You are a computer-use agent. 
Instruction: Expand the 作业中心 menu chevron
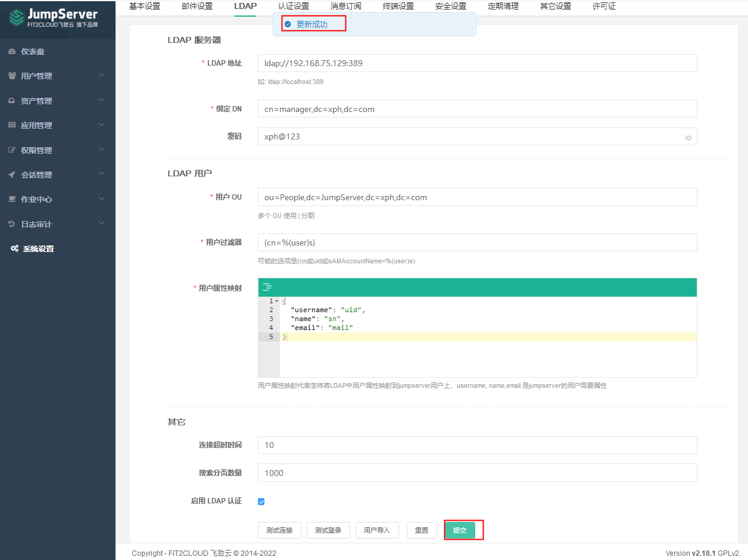click(x=101, y=199)
